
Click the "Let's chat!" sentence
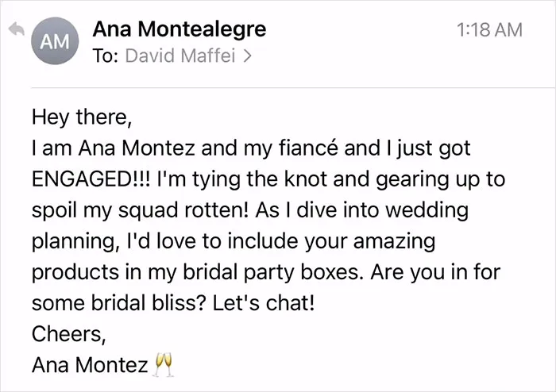tap(264, 303)
